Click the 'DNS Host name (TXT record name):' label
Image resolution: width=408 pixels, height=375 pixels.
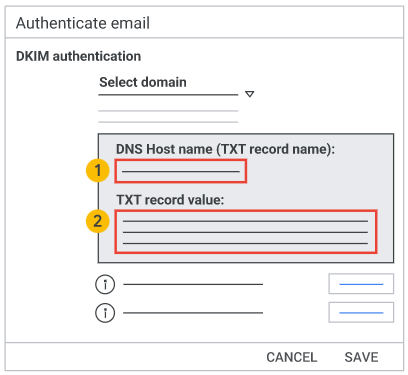click(x=225, y=149)
